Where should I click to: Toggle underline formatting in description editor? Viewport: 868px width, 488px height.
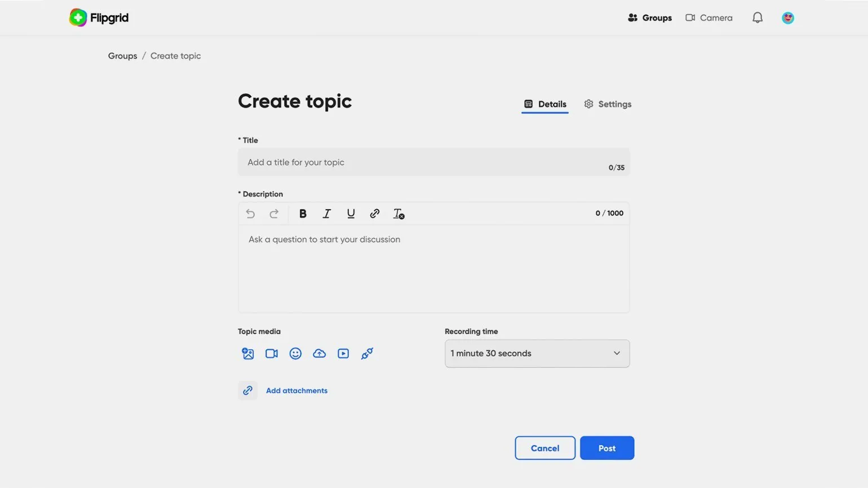[x=351, y=214]
